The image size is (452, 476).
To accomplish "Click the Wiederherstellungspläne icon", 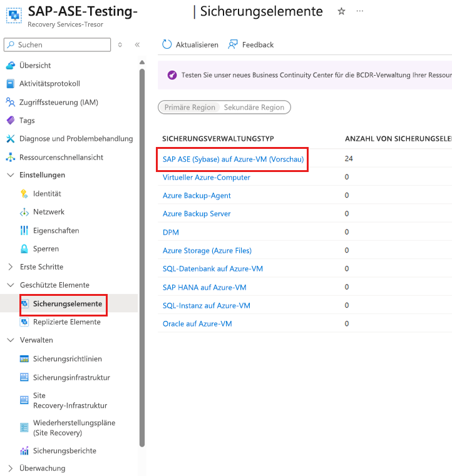I will point(24,427).
